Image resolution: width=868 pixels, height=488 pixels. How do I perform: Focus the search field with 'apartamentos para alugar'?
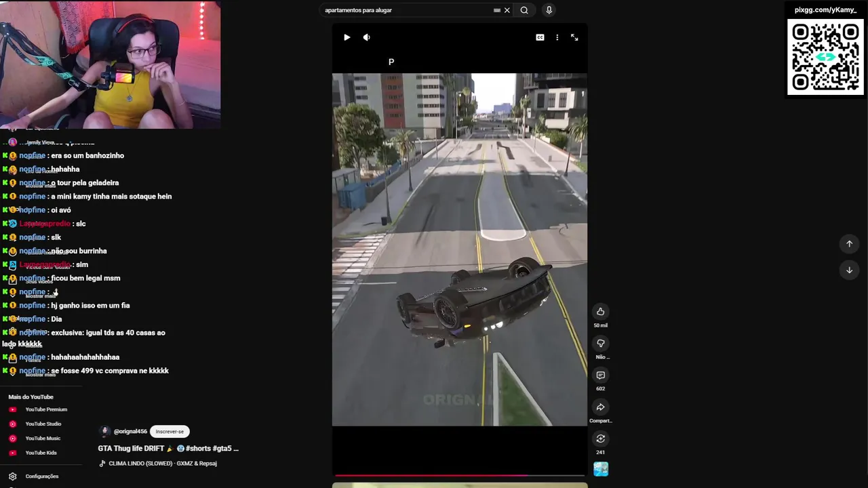(x=407, y=10)
